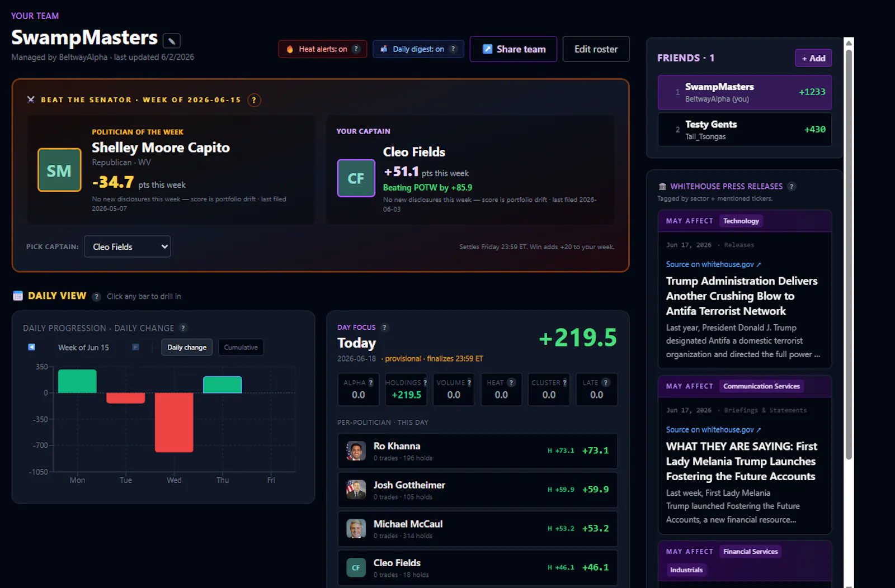895x588 pixels.
Task: Click the Edit roster button
Action: [x=596, y=49]
